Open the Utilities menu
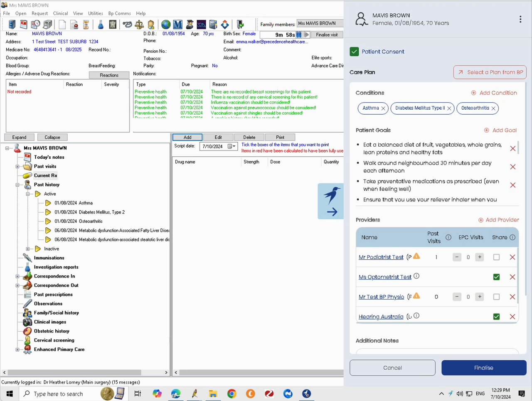Viewport: 532px width, 401px height. pos(95,13)
